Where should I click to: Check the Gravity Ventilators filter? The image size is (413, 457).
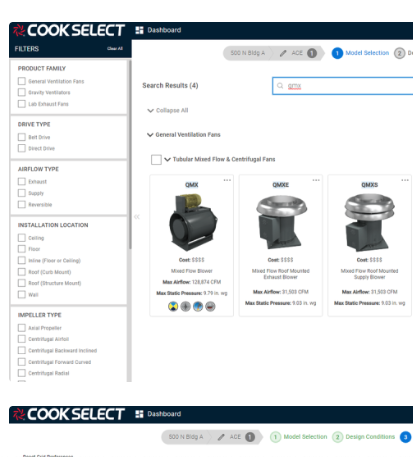[x=22, y=92]
